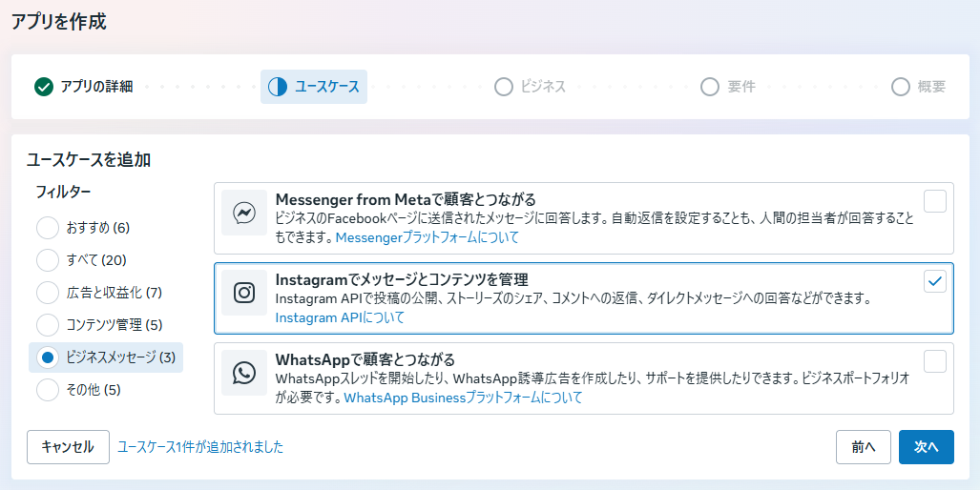Image resolution: width=980 pixels, height=490 pixels.
Task: Open the Messengerプラットフォームについて link
Action: [x=427, y=237]
